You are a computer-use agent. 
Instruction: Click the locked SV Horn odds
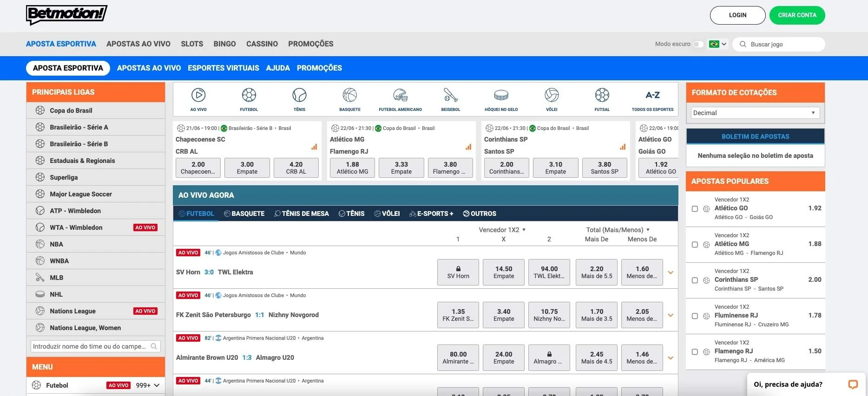click(x=458, y=272)
